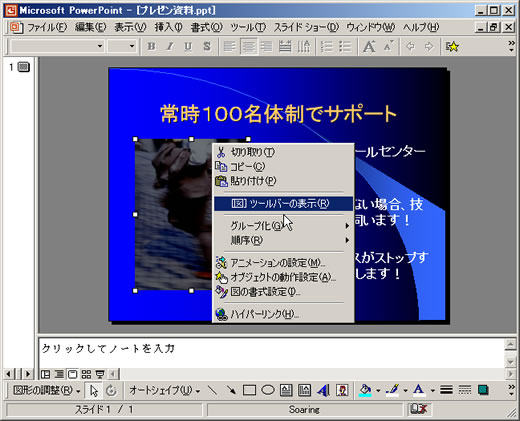
Task: Open ファイル(F) menu
Action: click(47, 27)
